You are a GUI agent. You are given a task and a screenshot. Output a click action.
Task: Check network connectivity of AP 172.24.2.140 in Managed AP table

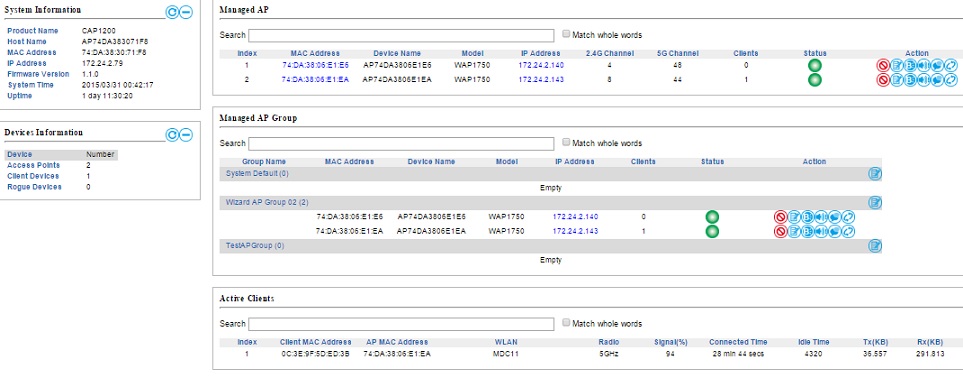point(937,65)
